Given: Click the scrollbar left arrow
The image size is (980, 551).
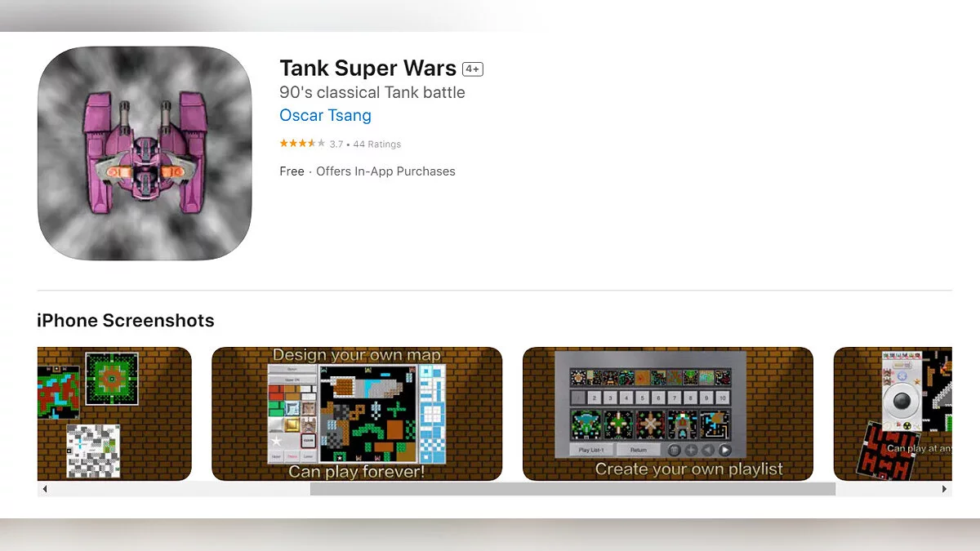Looking at the screenshot, I should pos(45,489).
